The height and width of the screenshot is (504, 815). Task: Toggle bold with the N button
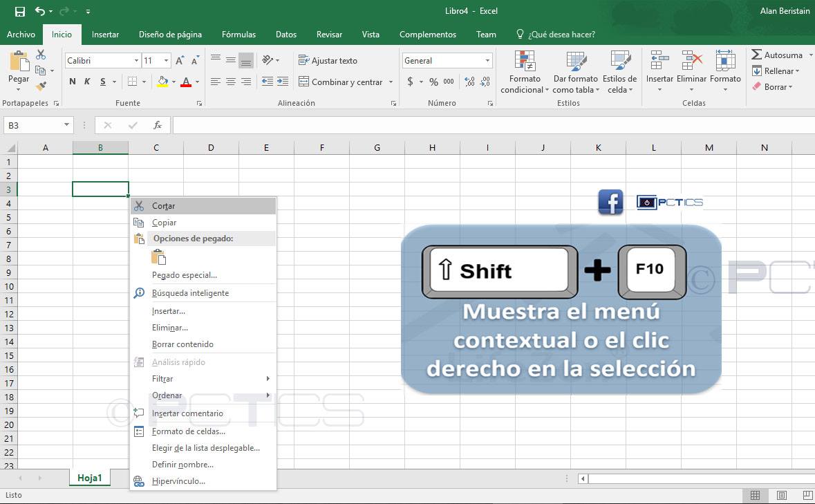[x=73, y=82]
